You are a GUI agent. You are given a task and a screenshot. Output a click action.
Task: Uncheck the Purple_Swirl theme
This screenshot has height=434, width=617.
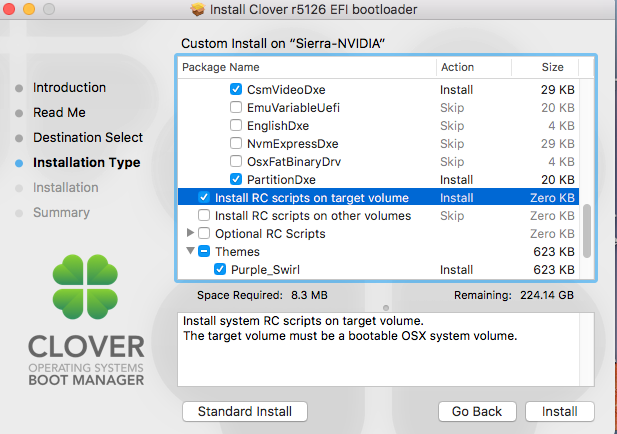click(220, 269)
